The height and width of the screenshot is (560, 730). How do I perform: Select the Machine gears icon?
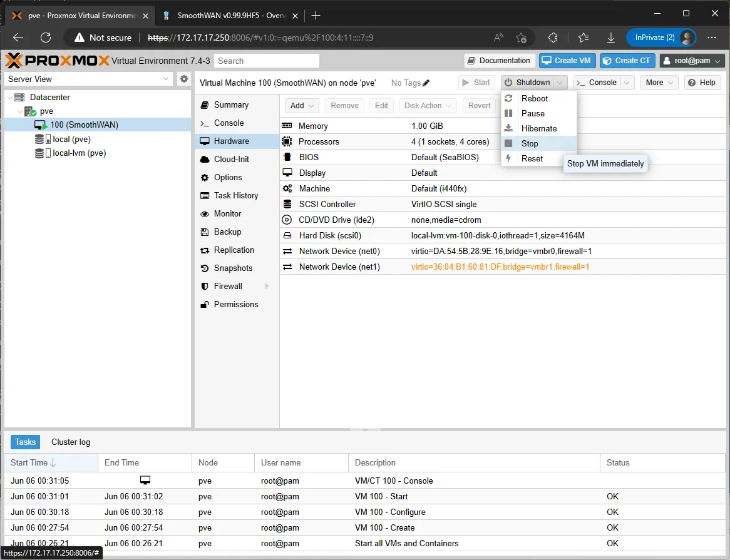[287, 188]
